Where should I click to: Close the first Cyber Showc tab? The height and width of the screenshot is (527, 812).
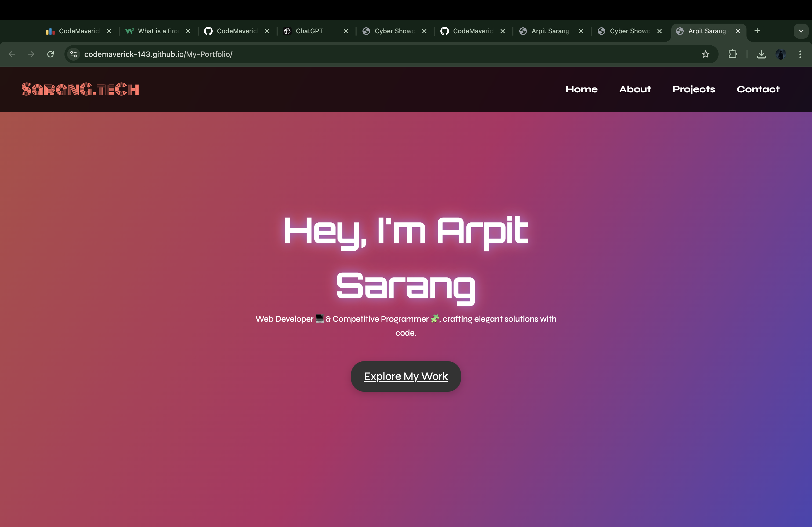(424, 31)
